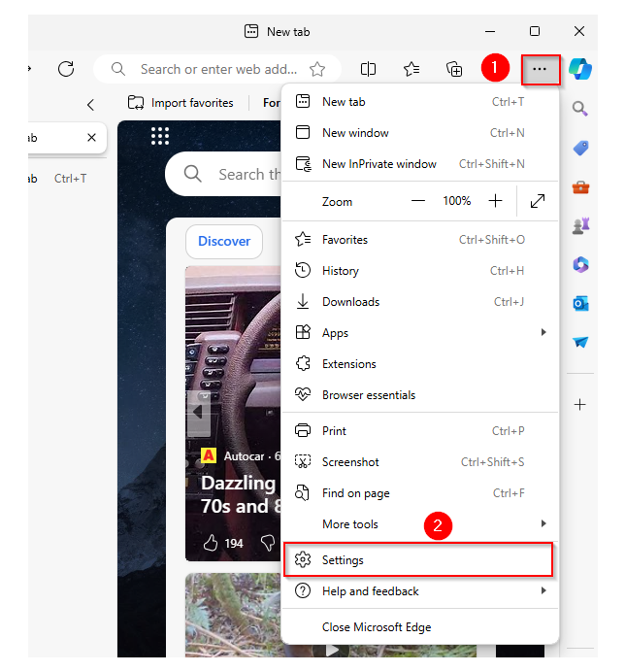The height and width of the screenshot is (672, 625).
Task: Open Favorites from the menu
Action: pyautogui.click(x=420, y=240)
